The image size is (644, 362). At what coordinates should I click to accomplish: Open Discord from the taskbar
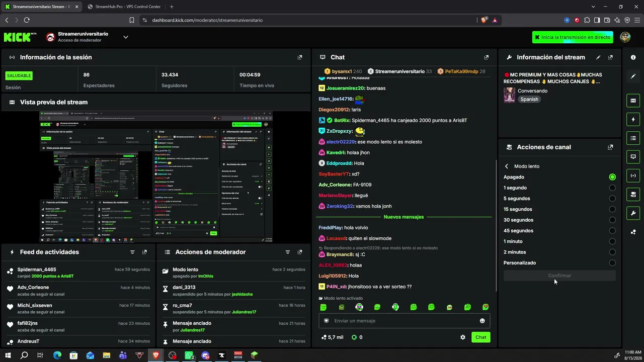click(205, 355)
